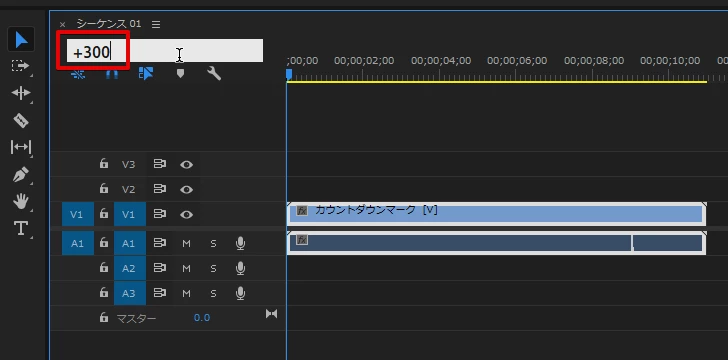Toggle lock on track A1

[x=104, y=242]
